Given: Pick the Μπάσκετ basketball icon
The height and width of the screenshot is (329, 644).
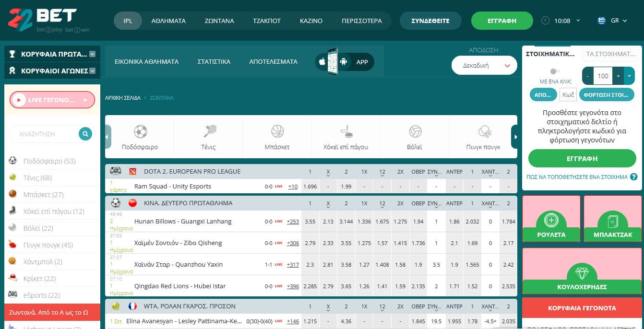Looking at the screenshot, I should [277, 131].
